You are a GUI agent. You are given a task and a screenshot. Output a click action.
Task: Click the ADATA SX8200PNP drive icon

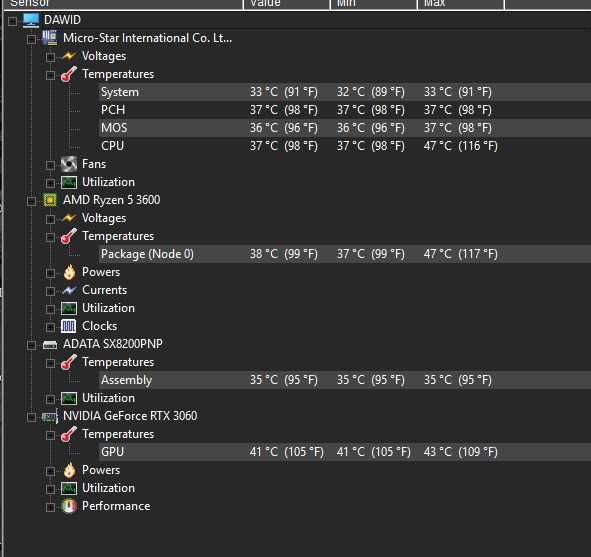[50, 344]
